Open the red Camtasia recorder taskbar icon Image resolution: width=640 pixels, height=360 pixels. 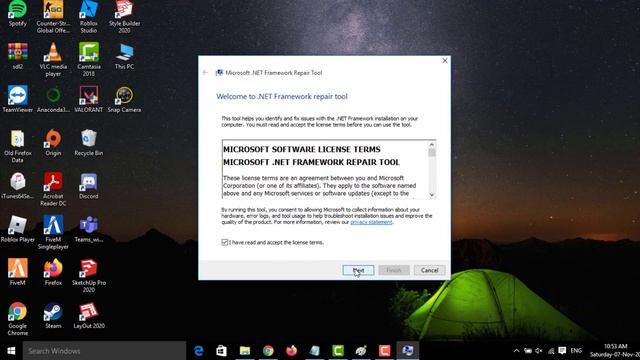(384, 351)
